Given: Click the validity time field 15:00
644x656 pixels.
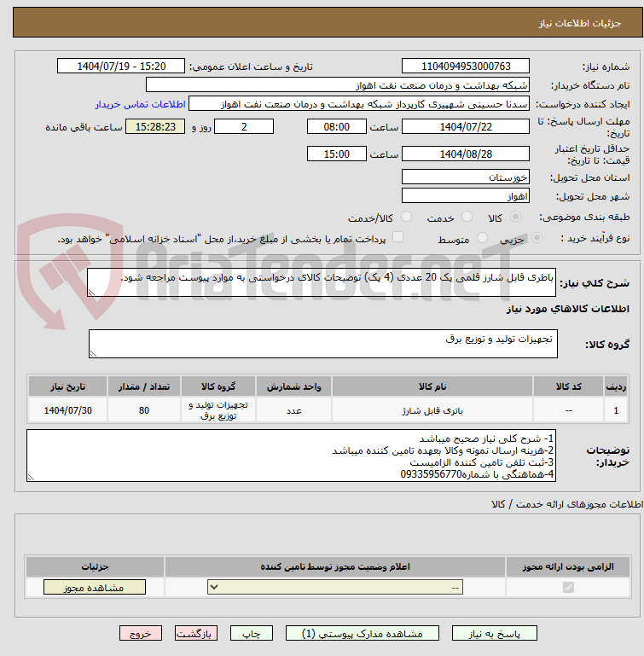Looking at the screenshot, I should click(x=336, y=154).
